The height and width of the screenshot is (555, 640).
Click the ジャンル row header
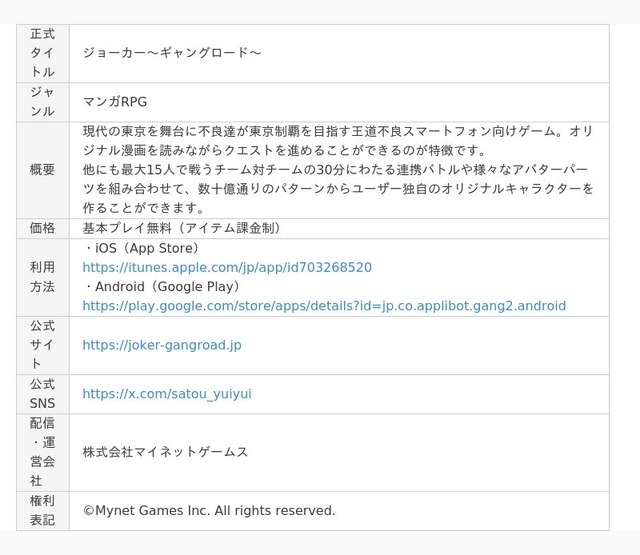pos(43,102)
